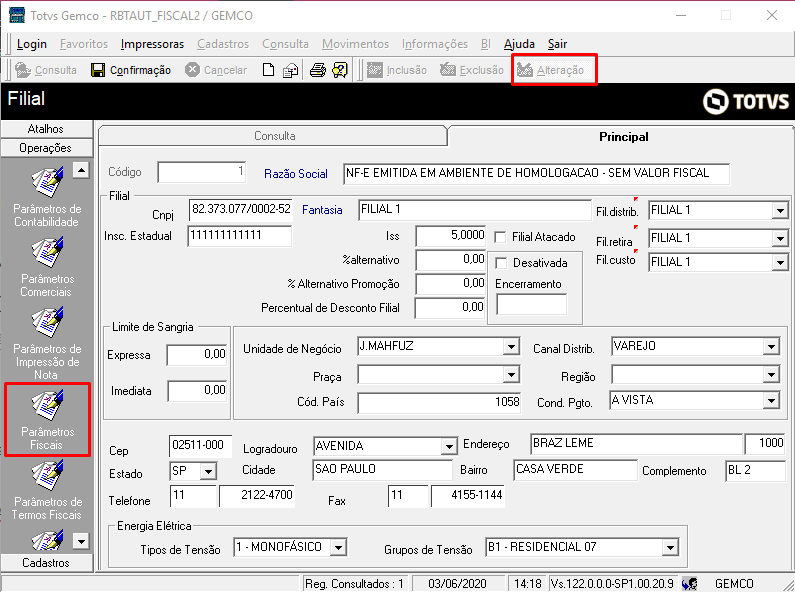Open the Fil.distrib. dropdown
Screen dimensions: 795x592
pyautogui.click(x=780, y=210)
